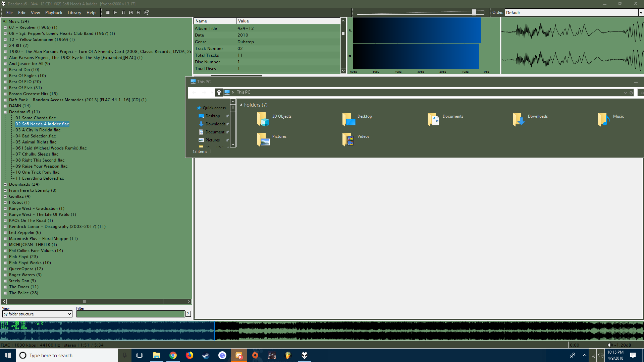Select the Pictures folder icon in Folders group
Screen dimensions: 644x362
tap(263, 139)
